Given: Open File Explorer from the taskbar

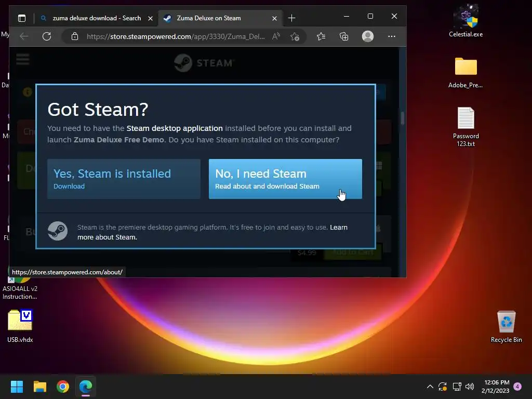Looking at the screenshot, I should coord(39,387).
